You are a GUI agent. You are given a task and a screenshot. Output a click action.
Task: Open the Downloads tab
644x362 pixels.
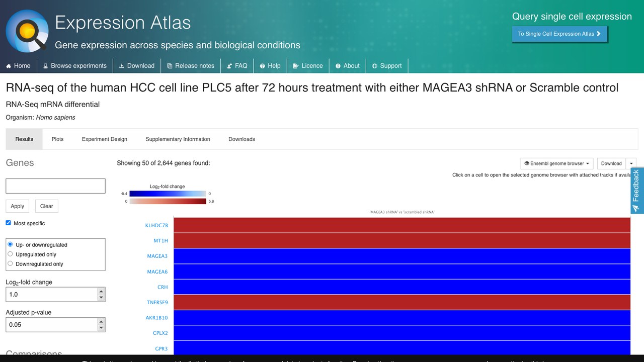pyautogui.click(x=242, y=139)
